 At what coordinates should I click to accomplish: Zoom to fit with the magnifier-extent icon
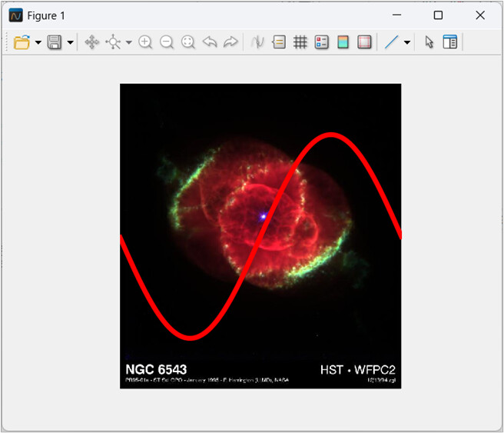pyautogui.click(x=188, y=42)
